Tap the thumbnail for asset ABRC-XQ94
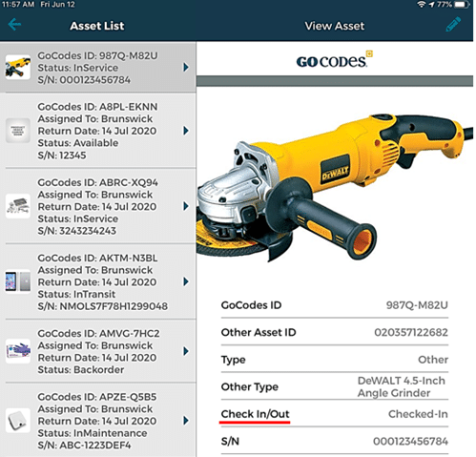The image size is (476, 457). coord(18,206)
